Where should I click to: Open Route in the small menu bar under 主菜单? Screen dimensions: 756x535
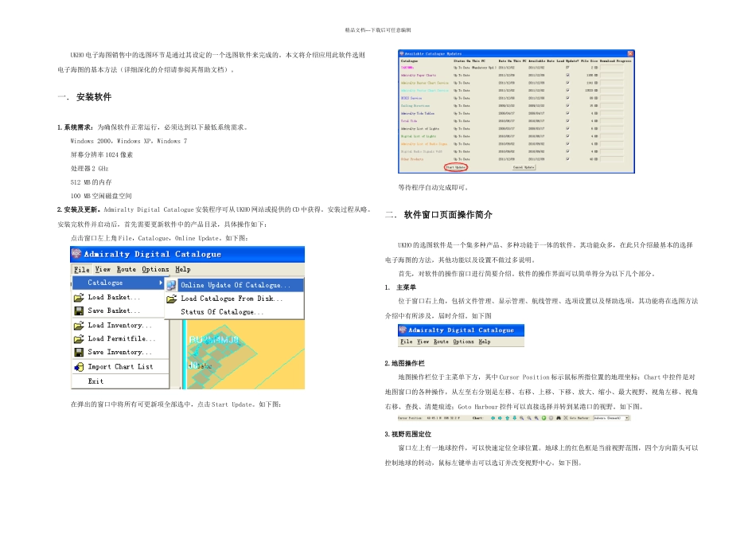tap(441, 342)
